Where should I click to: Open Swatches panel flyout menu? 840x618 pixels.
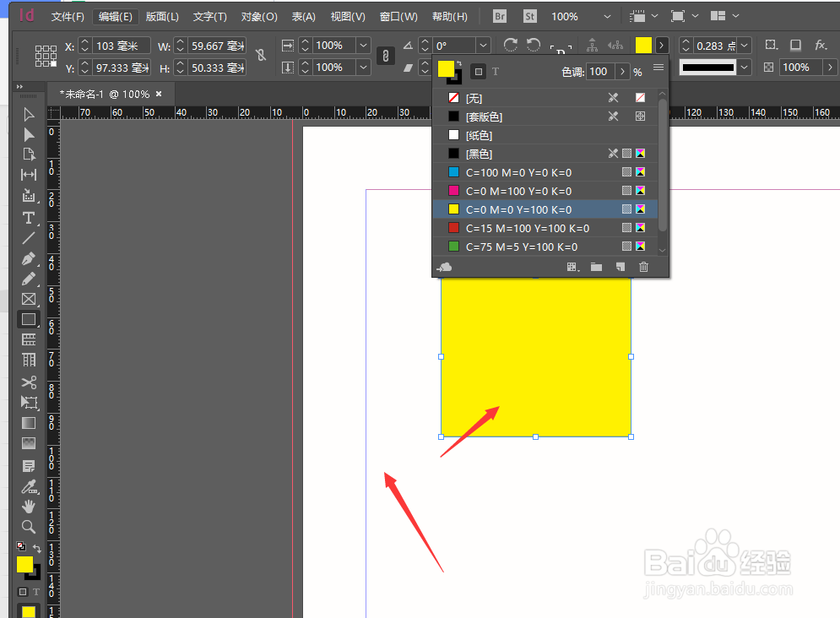pos(658,68)
